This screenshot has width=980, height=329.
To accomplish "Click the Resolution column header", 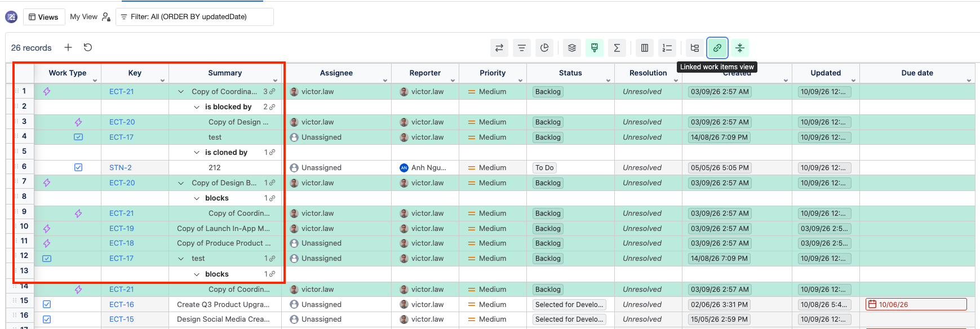I will pyautogui.click(x=648, y=73).
